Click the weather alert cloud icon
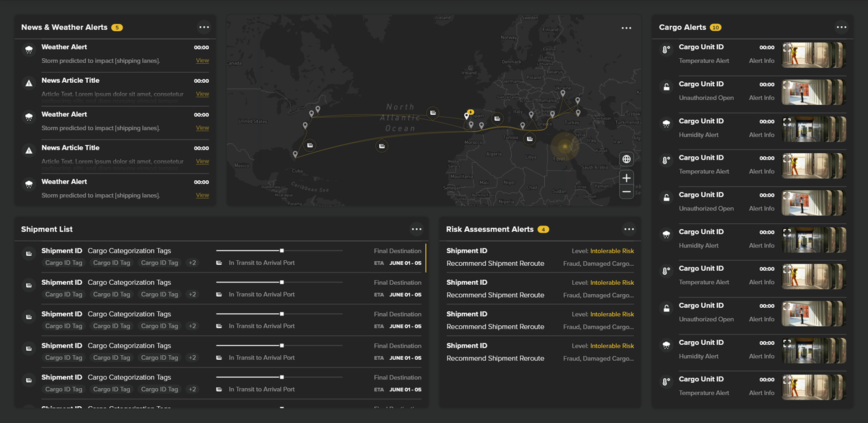 29,50
